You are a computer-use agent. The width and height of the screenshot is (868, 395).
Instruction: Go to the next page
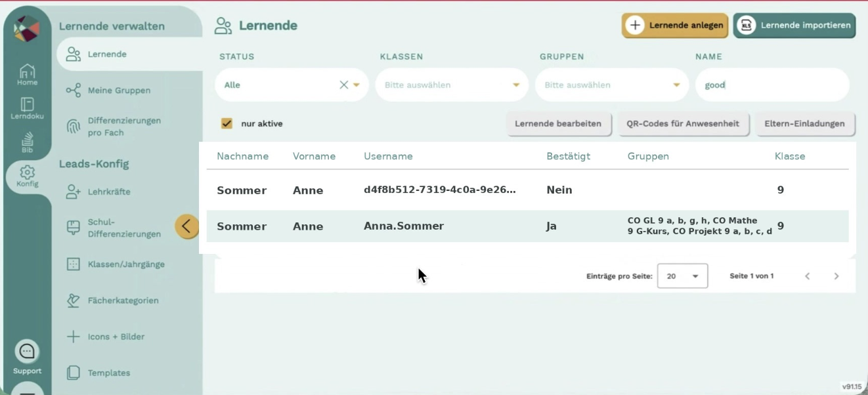836,276
